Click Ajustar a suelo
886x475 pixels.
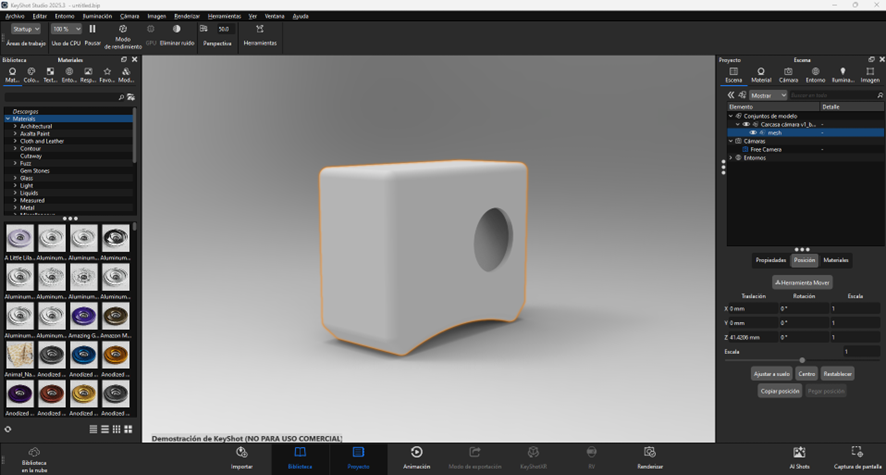[771, 374]
